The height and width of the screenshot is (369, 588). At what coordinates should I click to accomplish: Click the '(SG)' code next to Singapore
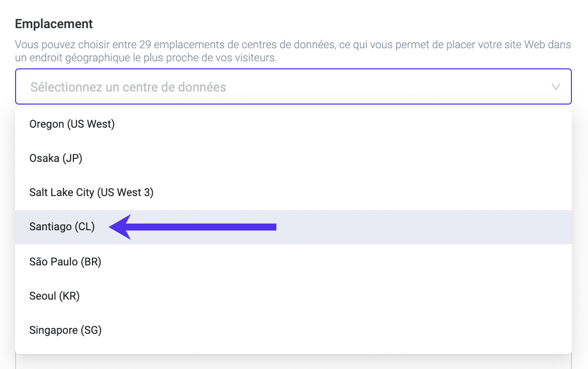(91, 330)
